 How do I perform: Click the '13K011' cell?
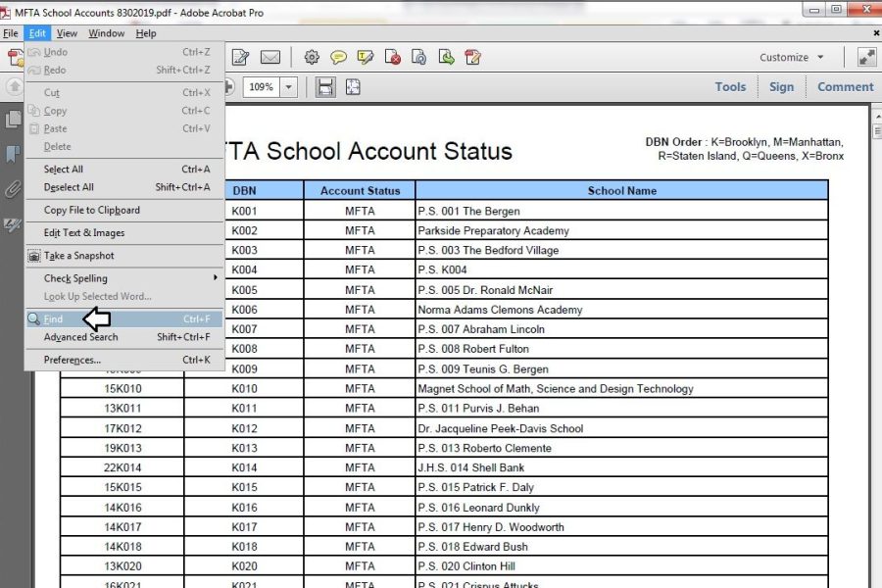(x=122, y=409)
